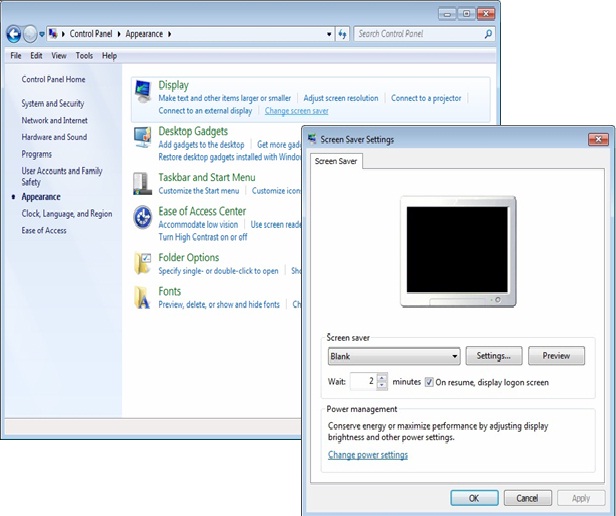Click Ease of Access Center heading

coord(202,211)
